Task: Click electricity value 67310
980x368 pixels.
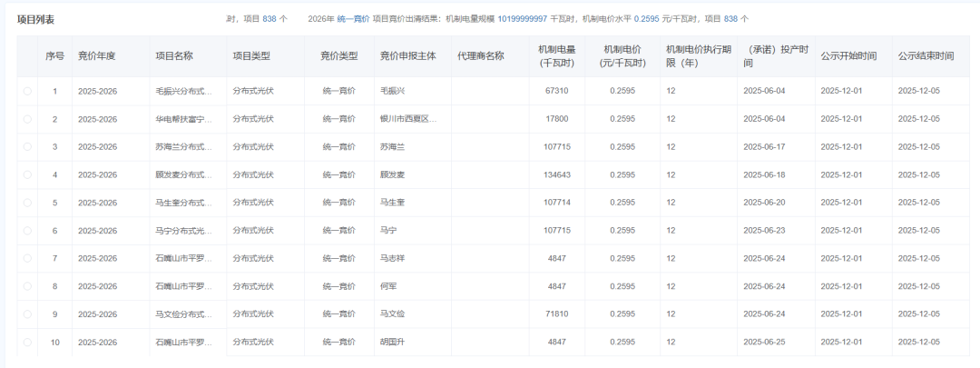Action: point(557,92)
